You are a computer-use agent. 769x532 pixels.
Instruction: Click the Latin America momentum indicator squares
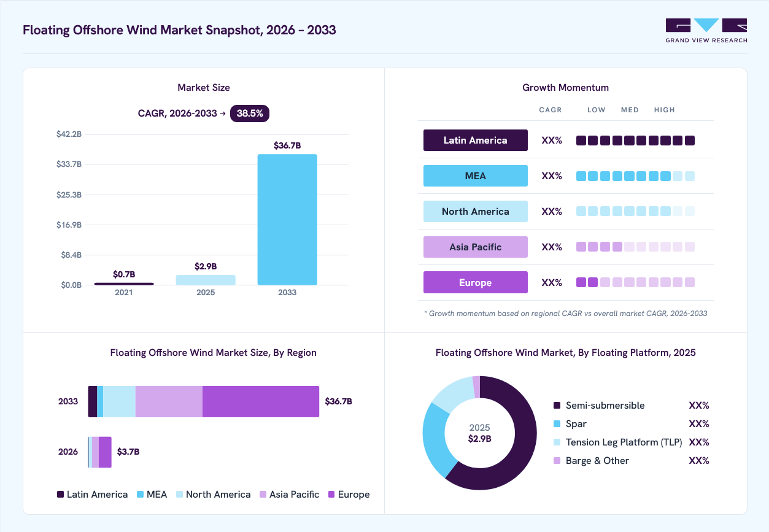click(x=635, y=141)
